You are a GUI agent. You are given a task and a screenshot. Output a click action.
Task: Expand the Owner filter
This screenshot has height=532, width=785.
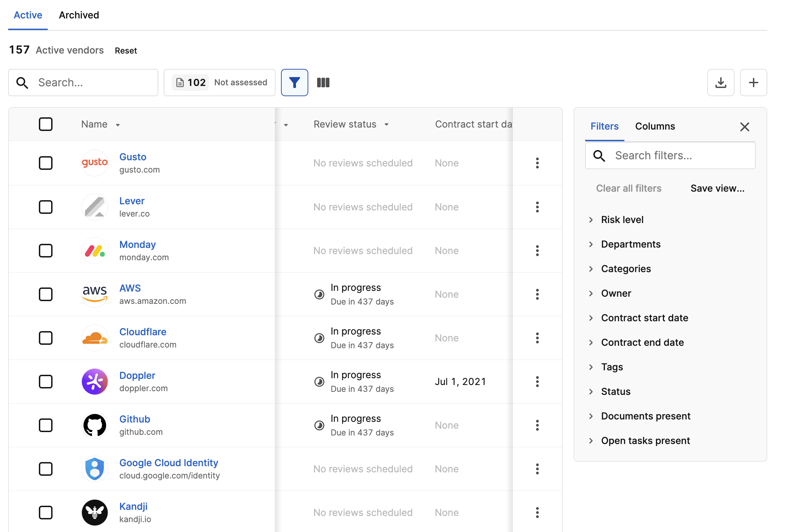(x=610, y=293)
